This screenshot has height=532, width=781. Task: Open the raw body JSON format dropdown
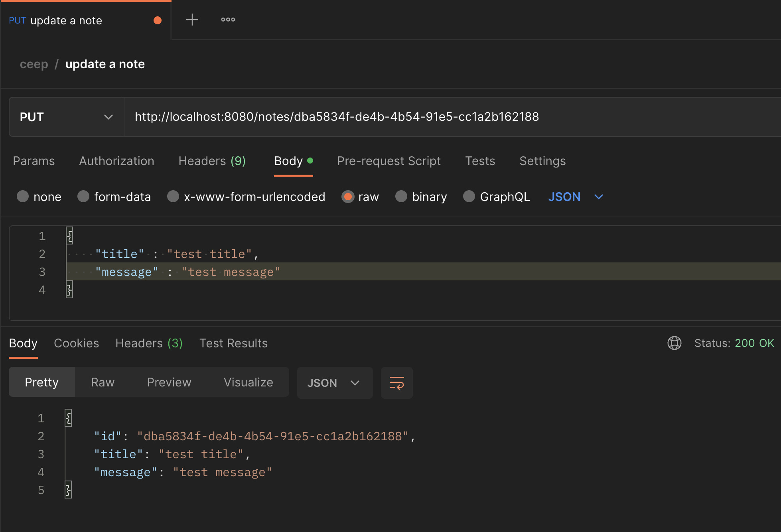tap(576, 197)
